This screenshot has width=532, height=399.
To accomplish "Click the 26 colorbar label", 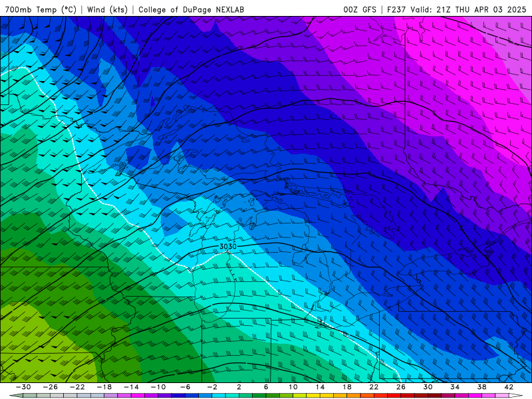I will [x=401, y=387].
